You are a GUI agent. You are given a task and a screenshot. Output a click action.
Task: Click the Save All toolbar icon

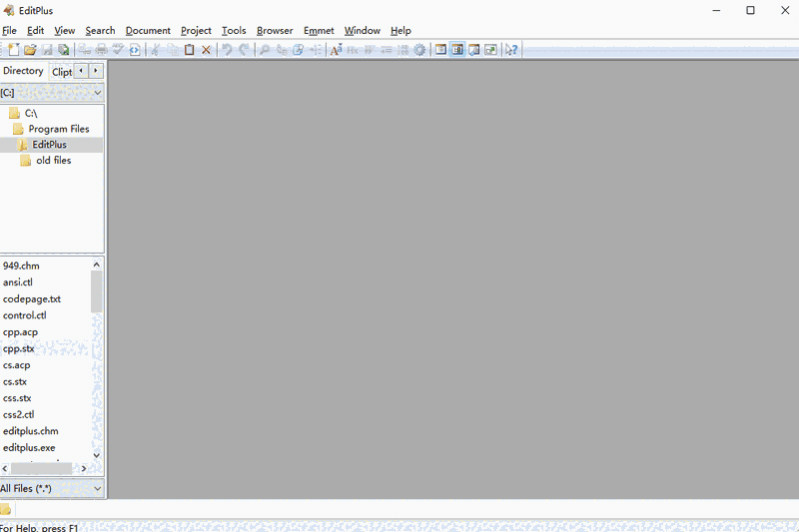click(63, 50)
